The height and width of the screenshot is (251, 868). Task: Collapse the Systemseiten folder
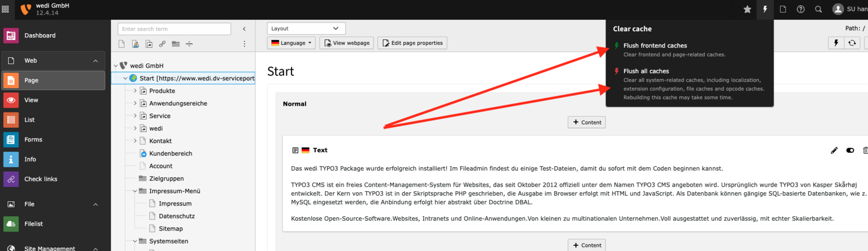click(x=135, y=241)
